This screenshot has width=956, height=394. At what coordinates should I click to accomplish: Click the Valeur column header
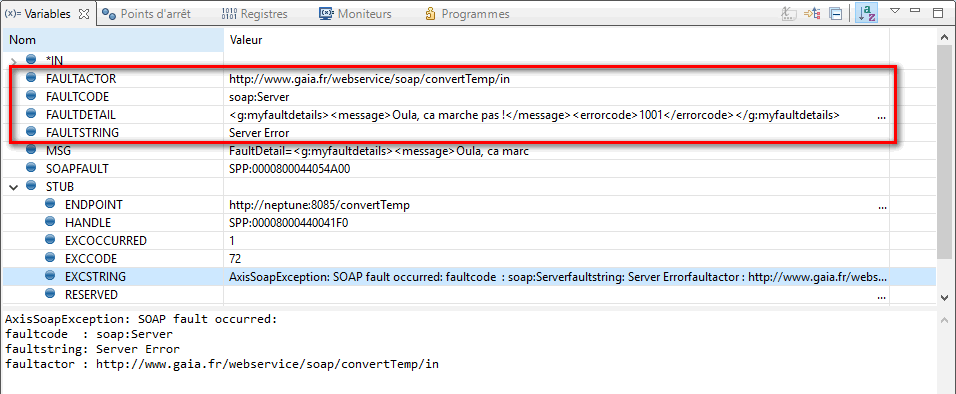click(557, 40)
